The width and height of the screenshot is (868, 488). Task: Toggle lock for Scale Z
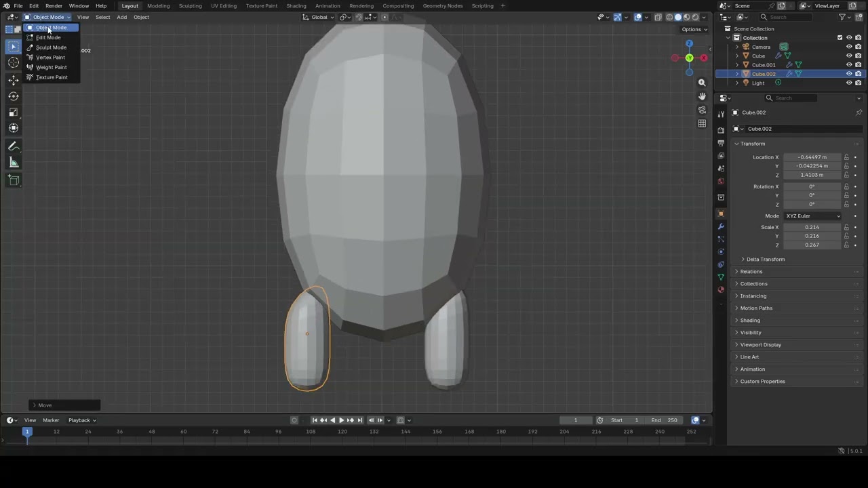click(846, 245)
